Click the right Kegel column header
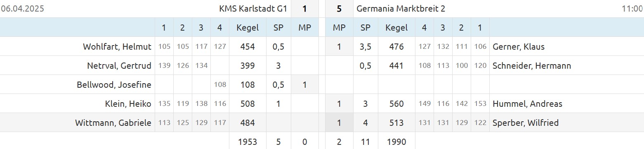 coord(396,28)
